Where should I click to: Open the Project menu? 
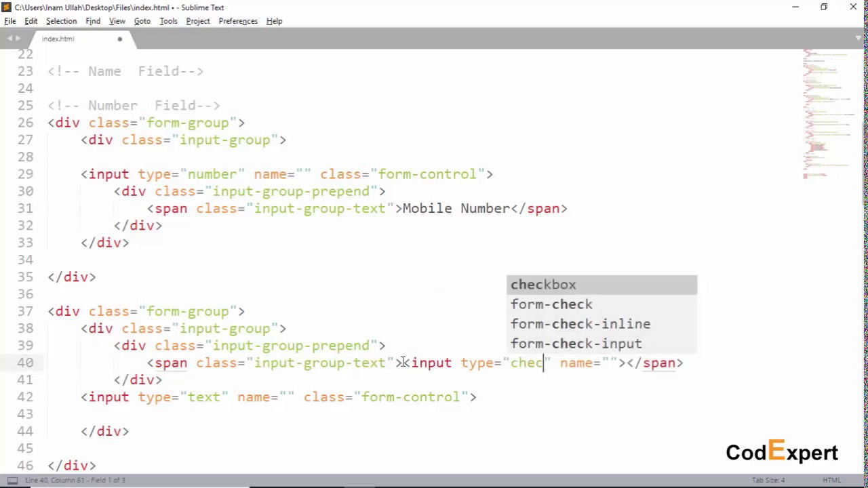[198, 21]
